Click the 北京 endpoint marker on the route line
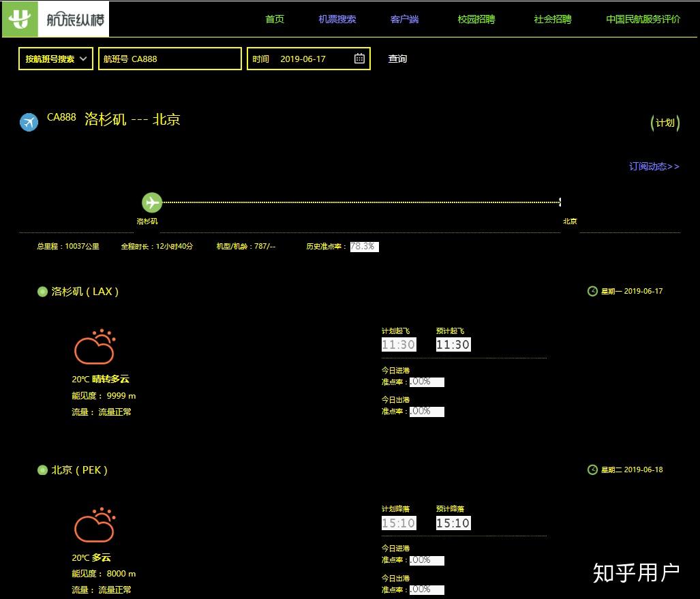 click(x=560, y=202)
